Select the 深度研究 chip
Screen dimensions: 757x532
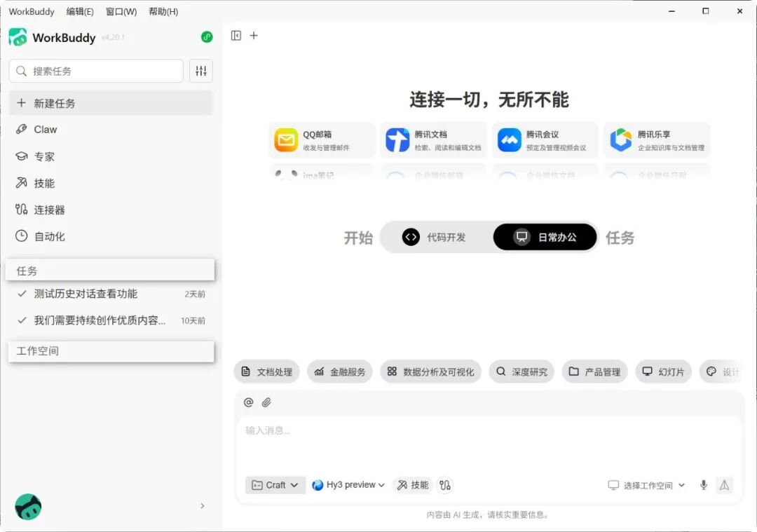(x=522, y=371)
